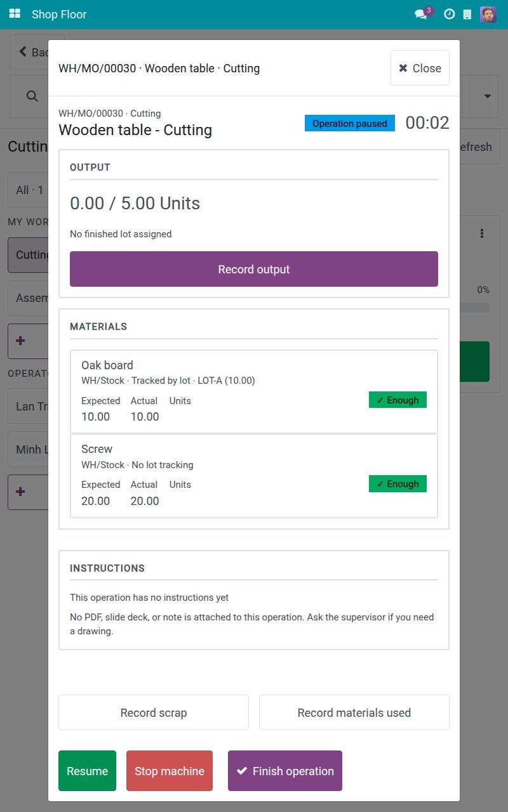Click Finish operation

pyautogui.click(x=285, y=771)
